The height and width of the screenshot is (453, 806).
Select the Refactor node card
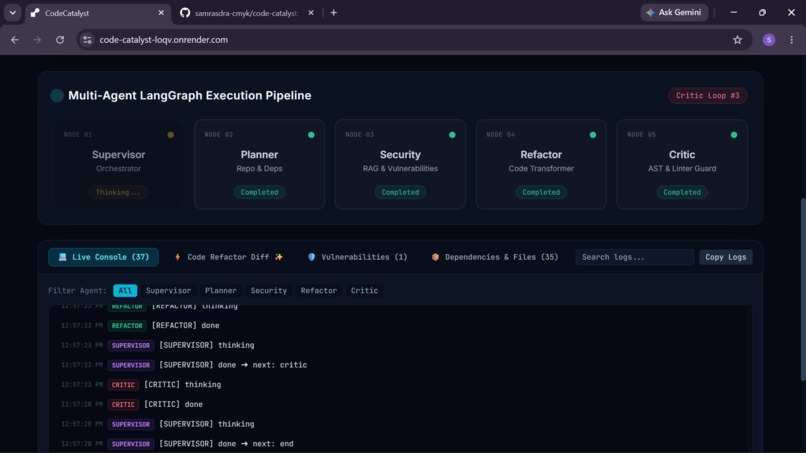[x=541, y=164]
